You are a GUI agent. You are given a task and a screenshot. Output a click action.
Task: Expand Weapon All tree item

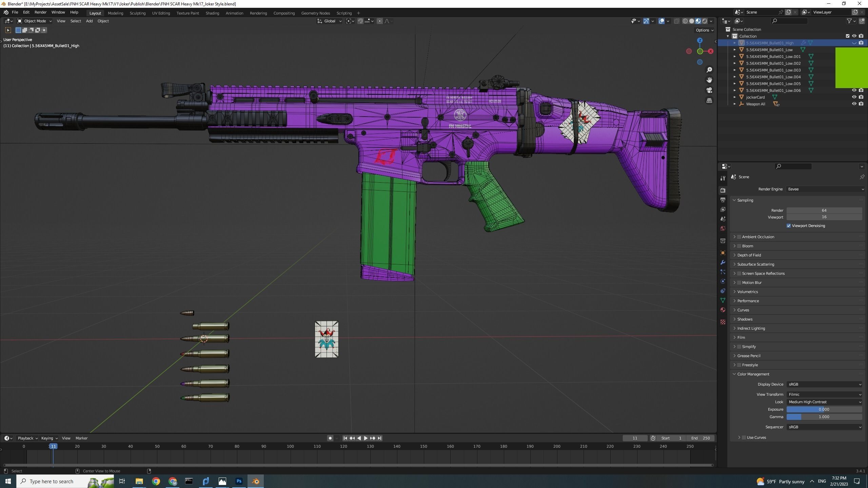(x=735, y=104)
